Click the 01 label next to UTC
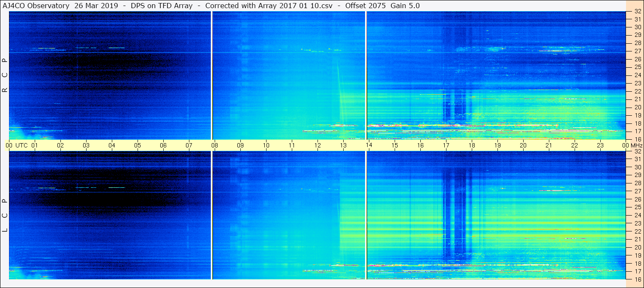 tap(35, 145)
